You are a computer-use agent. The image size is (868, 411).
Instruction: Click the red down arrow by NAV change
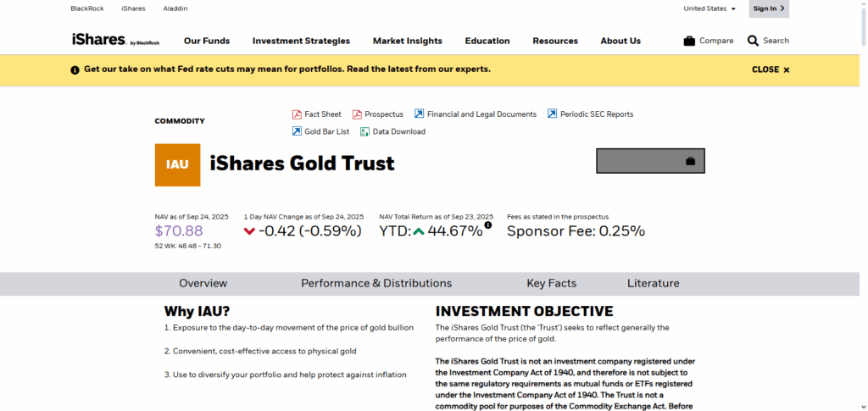pyautogui.click(x=249, y=231)
